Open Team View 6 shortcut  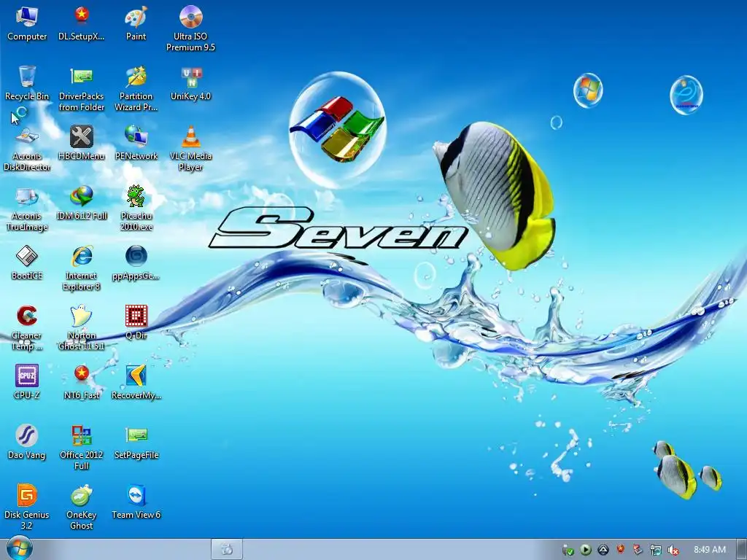(x=136, y=502)
